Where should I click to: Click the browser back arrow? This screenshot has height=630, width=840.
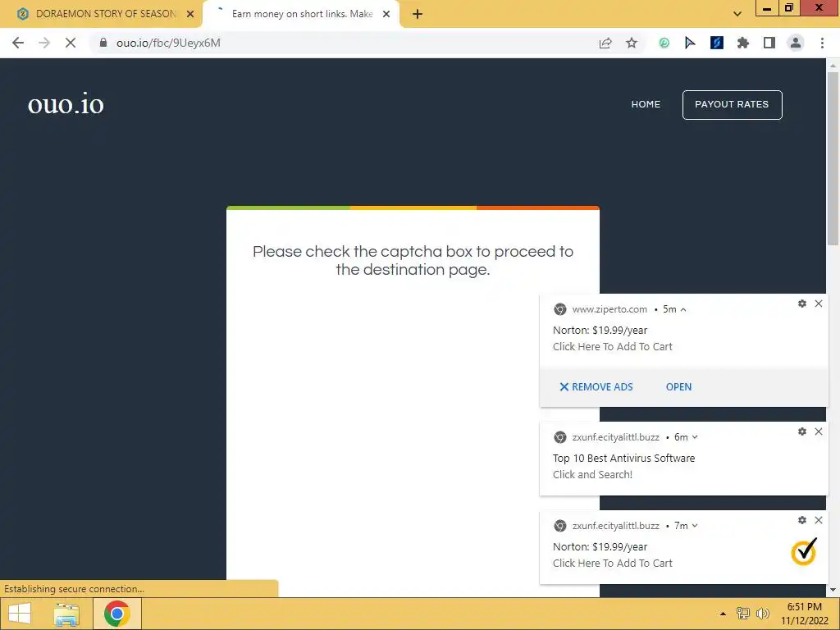pyautogui.click(x=18, y=43)
